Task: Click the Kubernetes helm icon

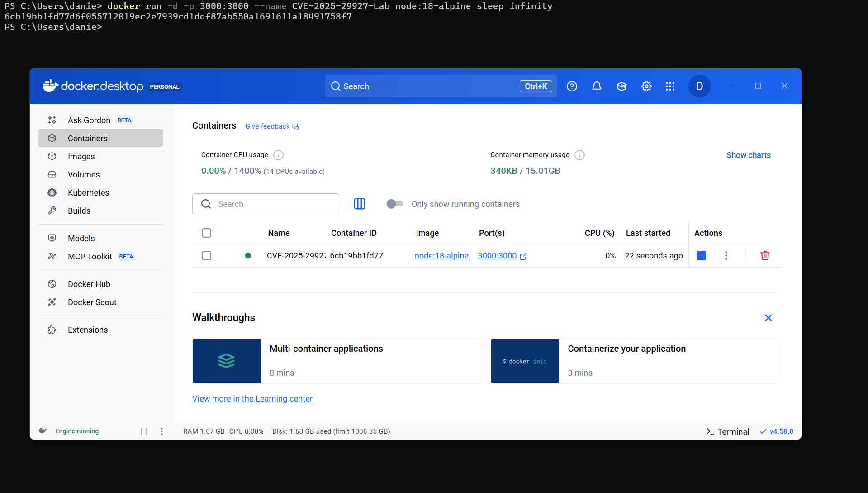Action: (x=52, y=192)
